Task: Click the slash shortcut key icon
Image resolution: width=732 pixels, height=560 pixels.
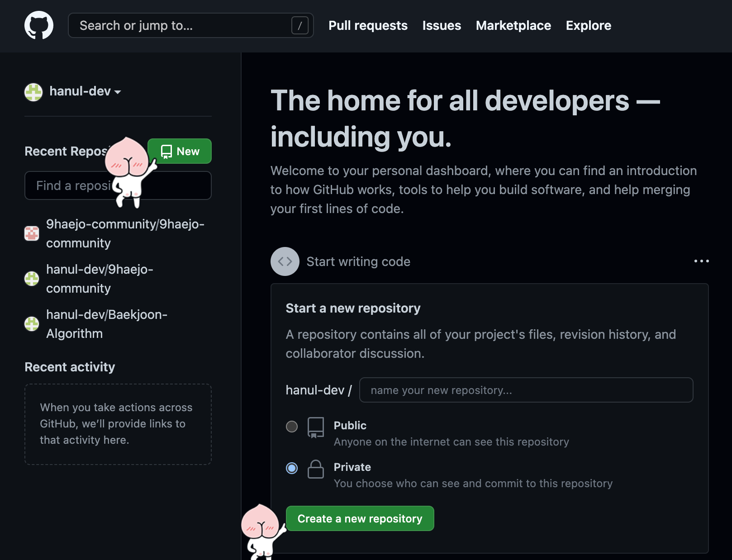Action: tap(299, 25)
